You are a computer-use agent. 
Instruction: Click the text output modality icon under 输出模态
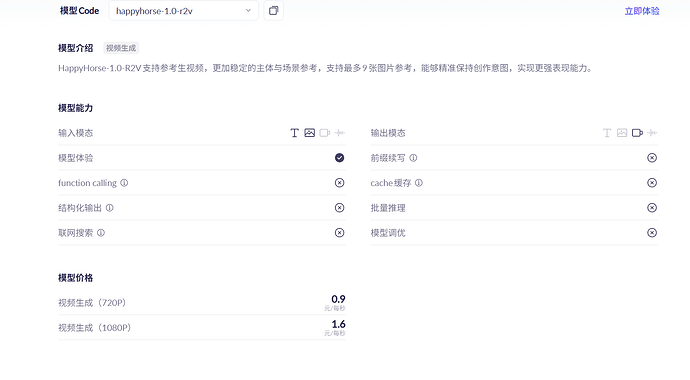[x=607, y=133]
